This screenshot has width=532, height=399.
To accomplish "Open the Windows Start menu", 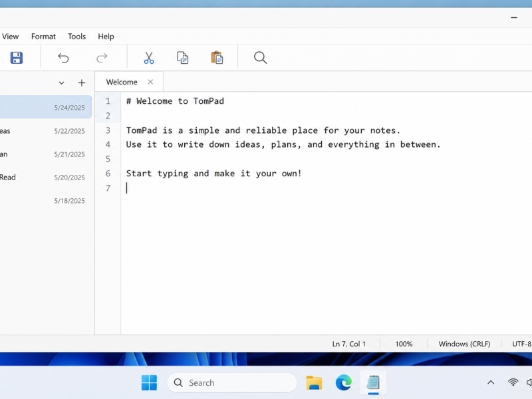I will coord(149,383).
